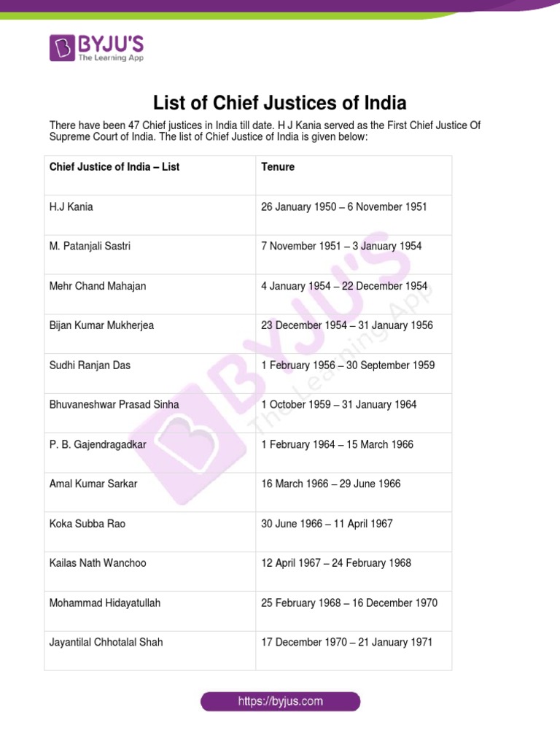Click the Tenure column header
Viewport: 560px width, 747px height.
pos(278,167)
